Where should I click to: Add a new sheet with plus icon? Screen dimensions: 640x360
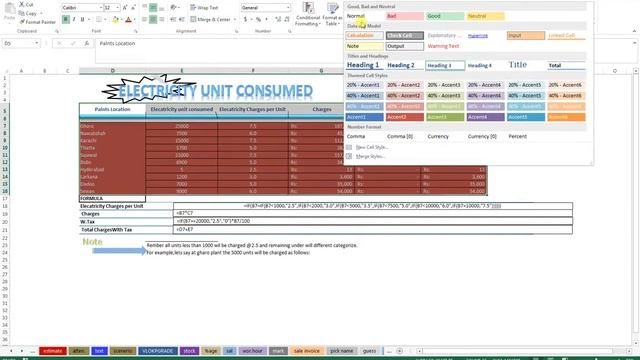pyautogui.click(x=400, y=351)
